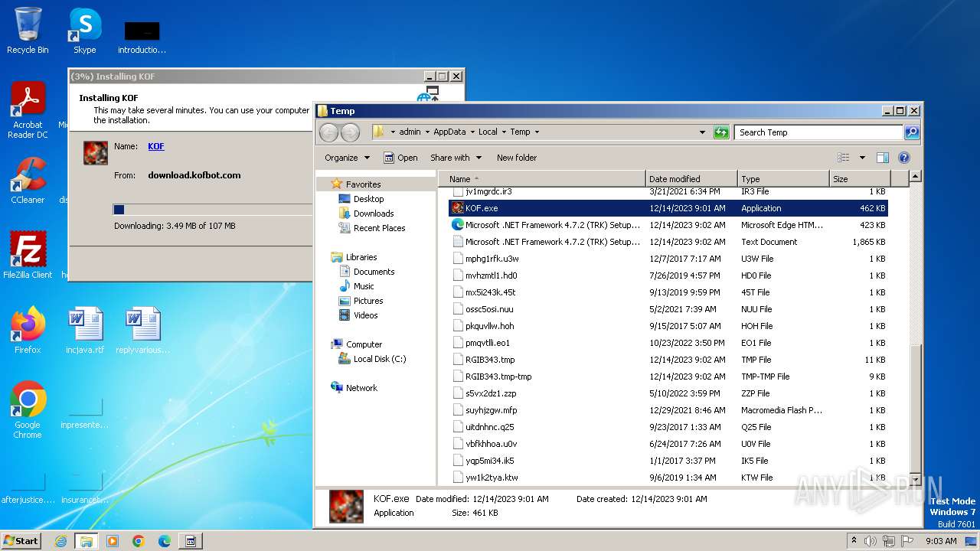The height and width of the screenshot is (551, 980).
Task: Click Windows Explorer taskbar button
Action: coord(87,541)
